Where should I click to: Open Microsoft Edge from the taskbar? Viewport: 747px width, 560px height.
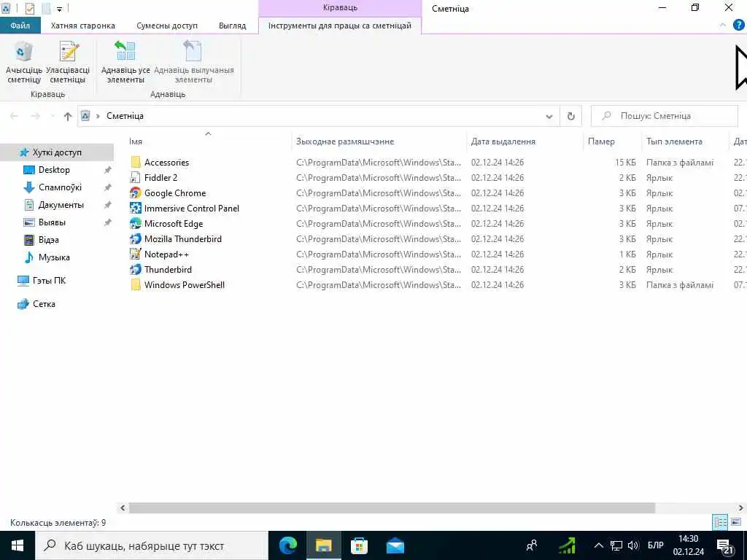click(x=287, y=545)
